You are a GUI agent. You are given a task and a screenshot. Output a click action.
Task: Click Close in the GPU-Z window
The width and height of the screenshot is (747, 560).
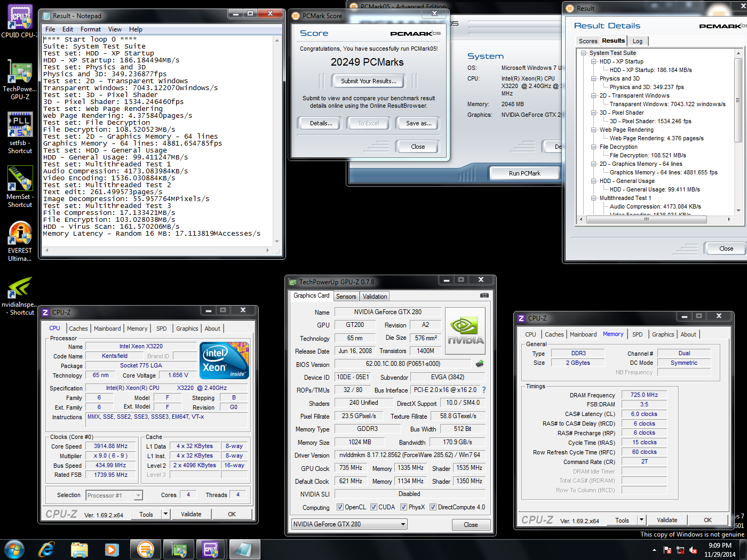(471, 525)
